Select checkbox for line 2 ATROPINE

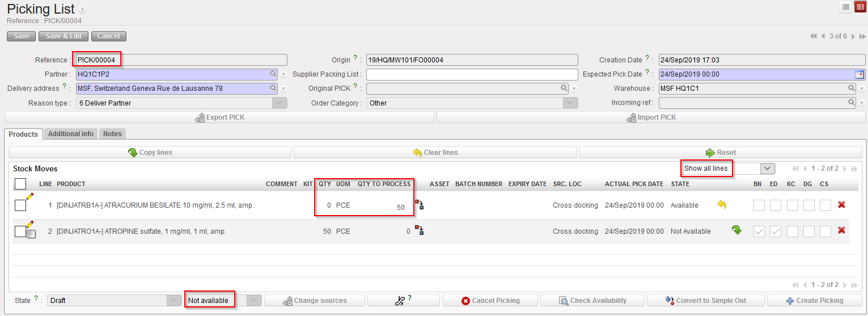click(20, 231)
